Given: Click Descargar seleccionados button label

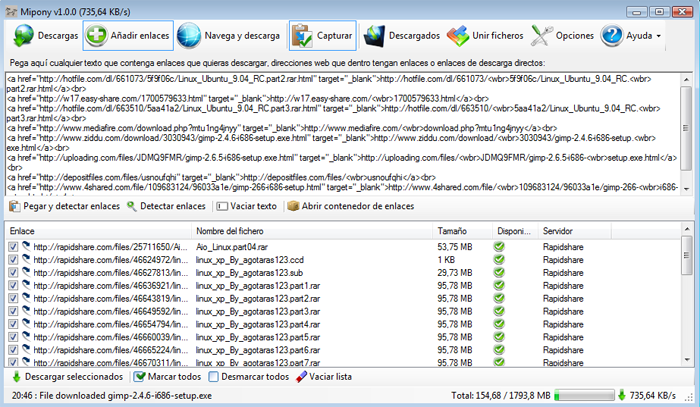Looking at the screenshot, I should pyautogui.click(x=74, y=377).
